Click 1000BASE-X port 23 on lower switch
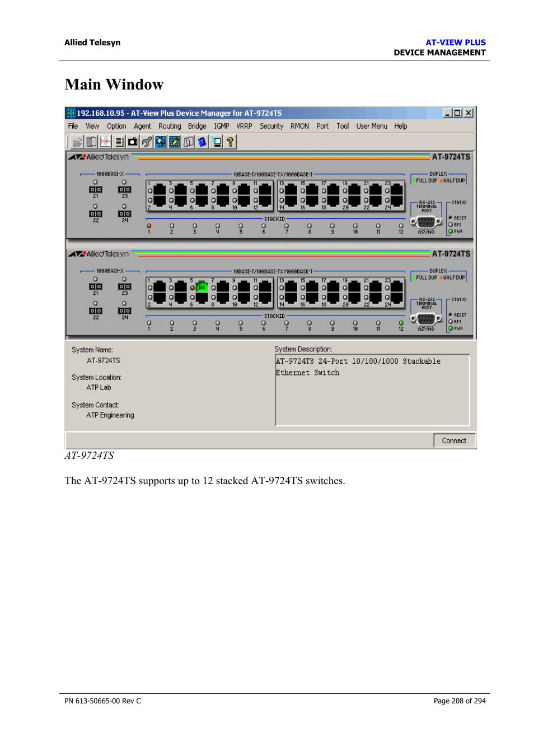Viewport: 534px width, 756px height. (x=124, y=287)
